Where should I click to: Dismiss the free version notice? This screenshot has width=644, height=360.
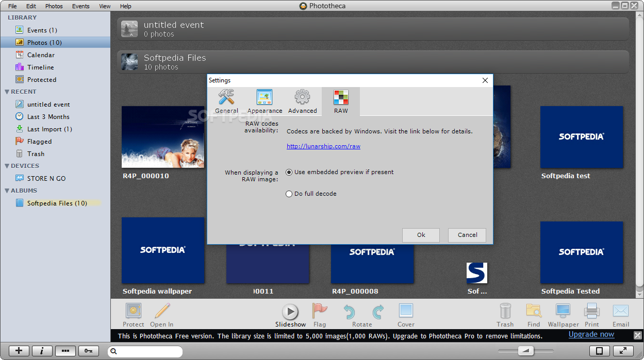(x=637, y=335)
